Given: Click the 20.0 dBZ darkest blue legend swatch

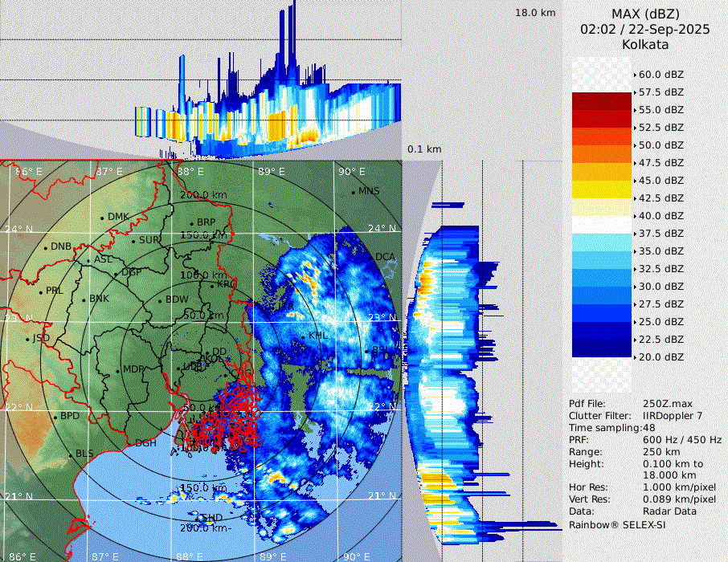Looking at the screenshot, I should pos(601,348).
